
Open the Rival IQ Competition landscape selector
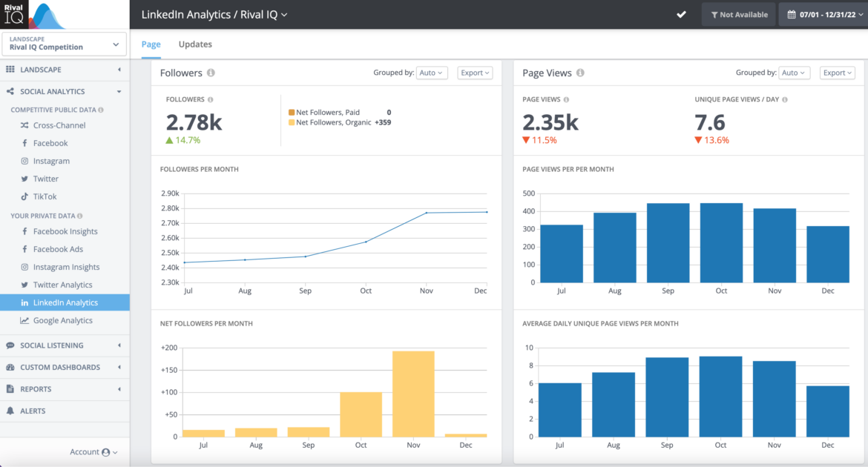(64, 44)
